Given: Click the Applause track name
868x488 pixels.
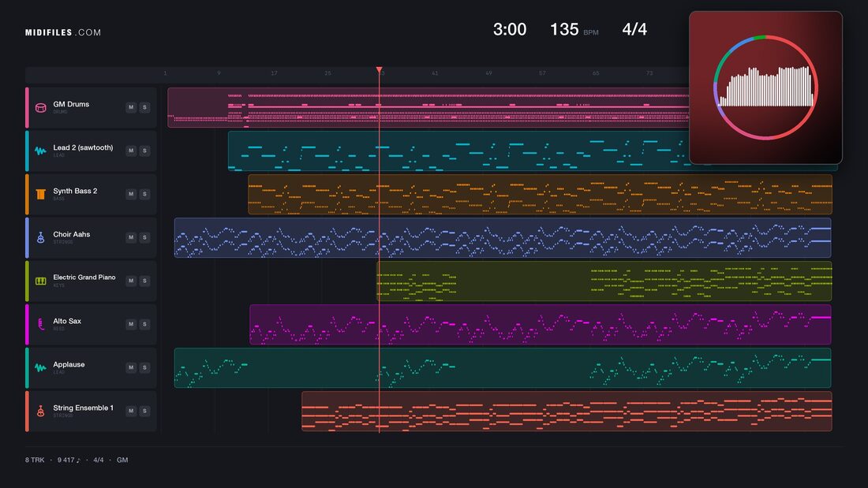Looking at the screenshot, I should (69, 364).
